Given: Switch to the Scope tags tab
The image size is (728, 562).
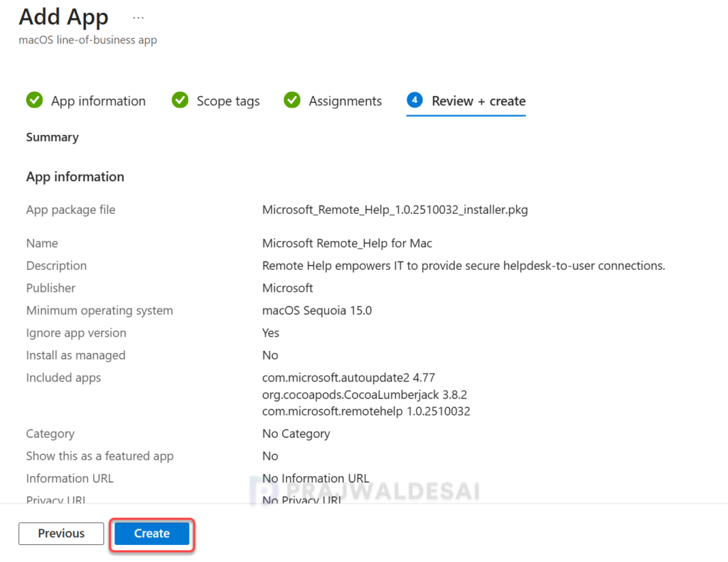Looking at the screenshot, I should pyautogui.click(x=215, y=101).
